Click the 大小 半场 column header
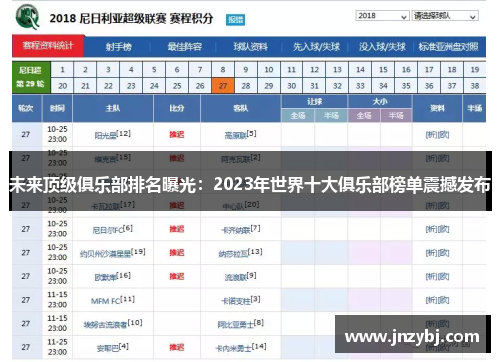500x362 pixels. point(396,116)
